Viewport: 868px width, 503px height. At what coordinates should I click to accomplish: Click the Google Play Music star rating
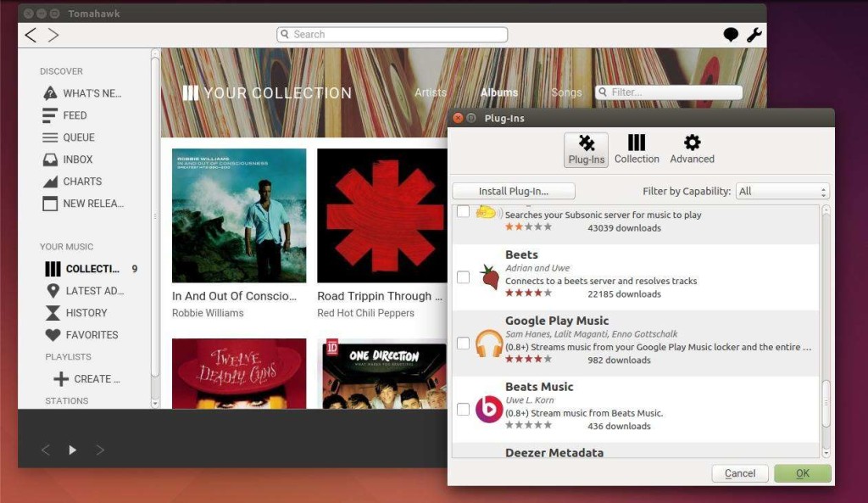click(x=528, y=359)
